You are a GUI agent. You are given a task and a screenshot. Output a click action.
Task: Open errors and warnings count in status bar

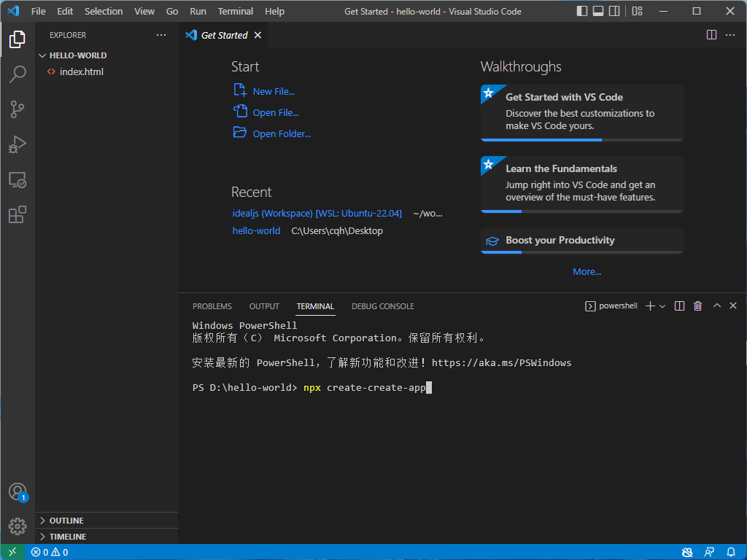click(x=50, y=553)
